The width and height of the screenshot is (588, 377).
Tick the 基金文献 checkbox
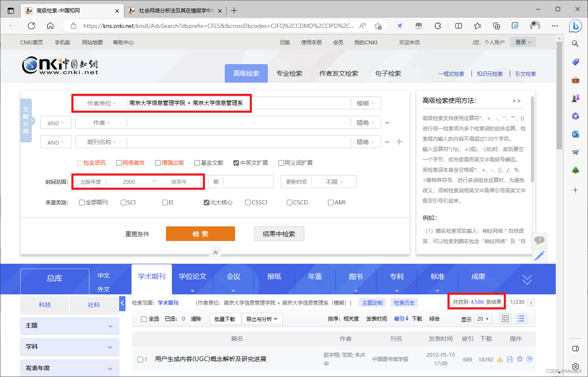tap(197, 163)
